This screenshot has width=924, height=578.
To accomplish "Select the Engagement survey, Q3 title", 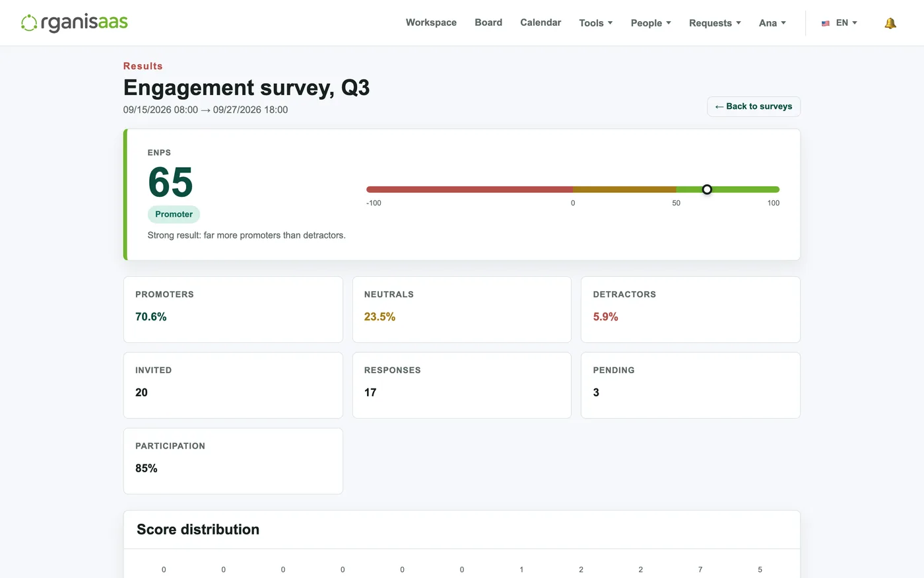I will pyautogui.click(x=246, y=88).
